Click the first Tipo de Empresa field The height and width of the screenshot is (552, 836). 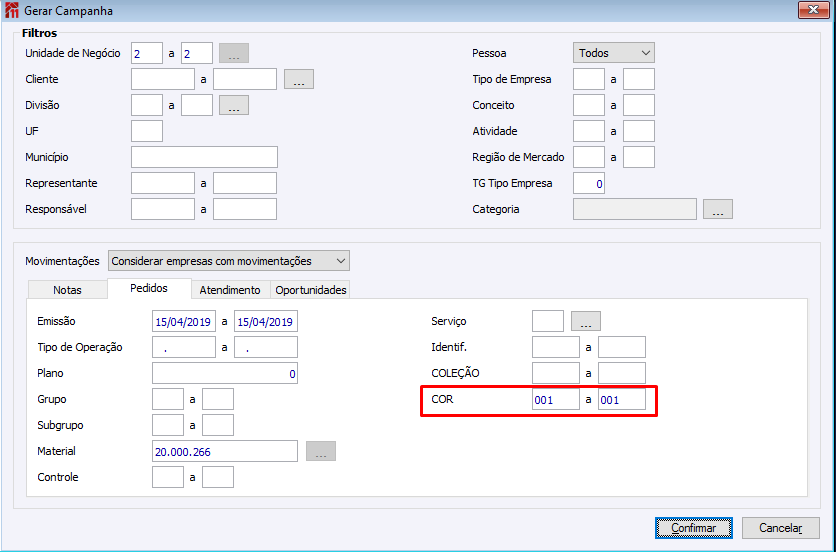point(589,79)
